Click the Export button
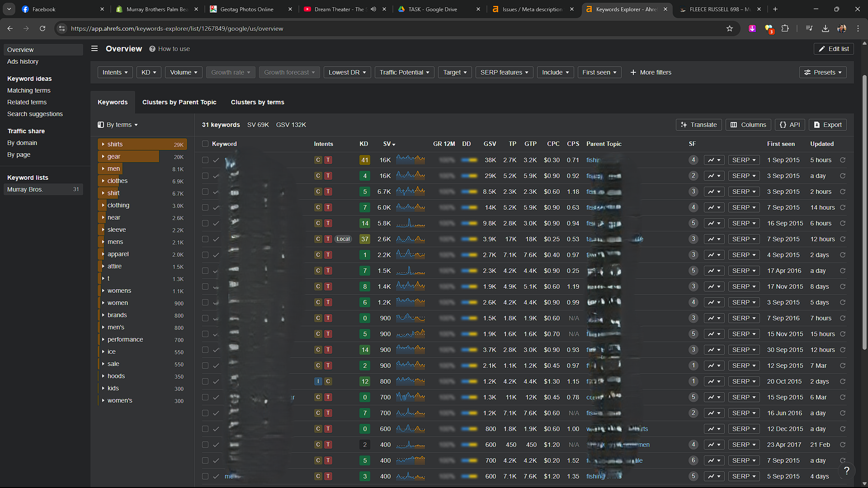Screen dimensions: 868x488 tap(827, 125)
